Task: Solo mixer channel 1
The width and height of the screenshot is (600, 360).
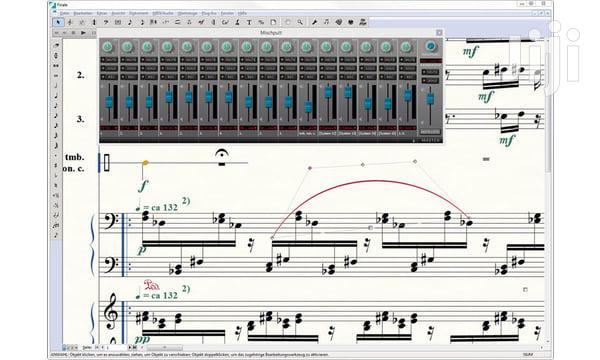Action: pyautogui.click(x=109, y=68)
